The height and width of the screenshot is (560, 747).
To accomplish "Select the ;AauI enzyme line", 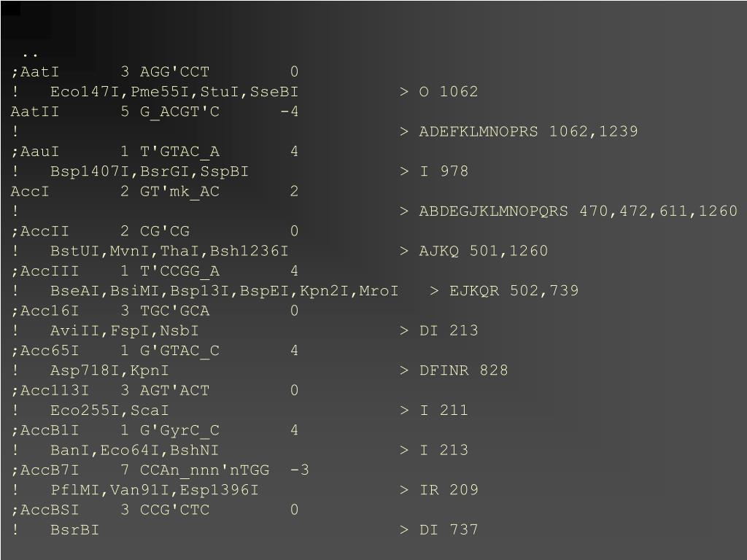I will (x=155, y=152).
